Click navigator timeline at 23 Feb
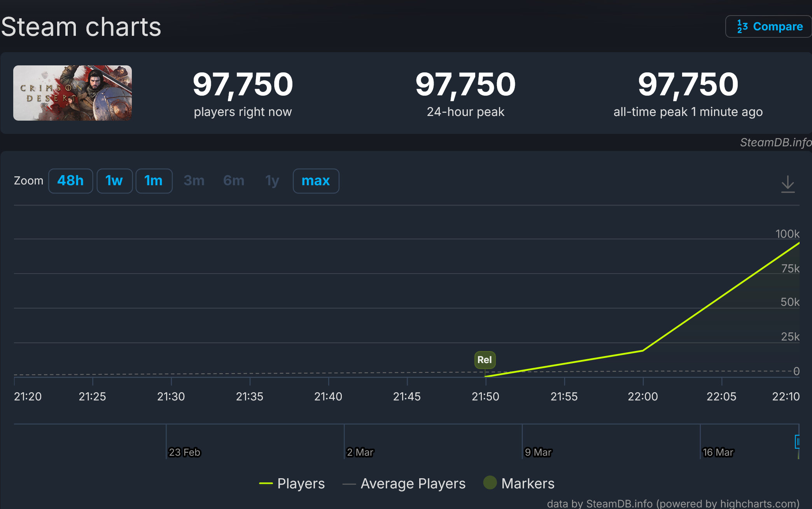This screenshot has width=812, height=509. pos(184,452)
